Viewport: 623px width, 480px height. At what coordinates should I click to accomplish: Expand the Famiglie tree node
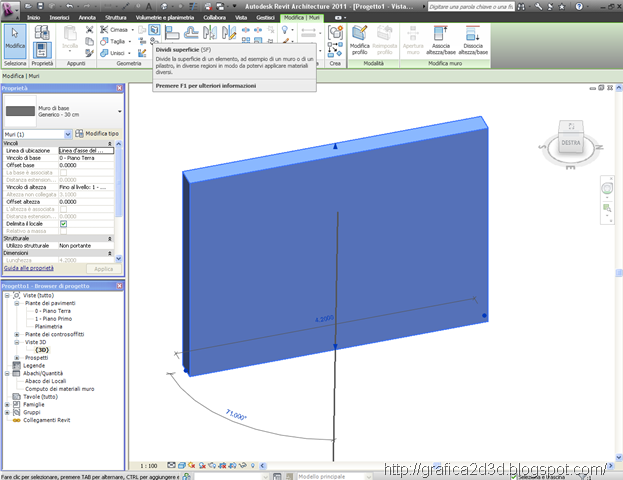(x=7, y=405)
